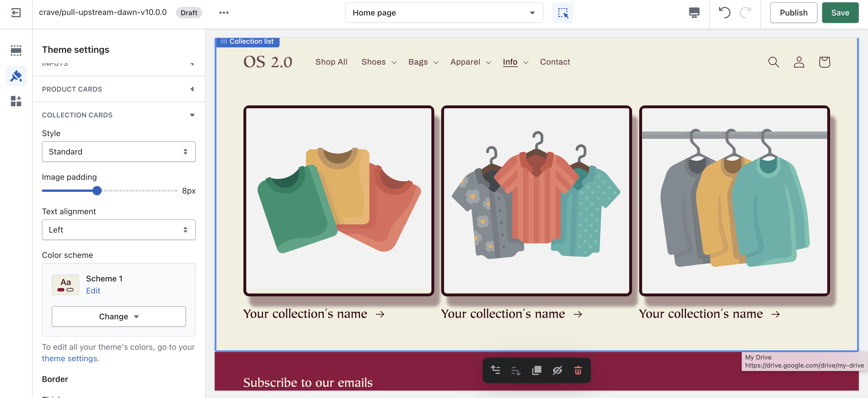
Task: Undo the last change
Action: pyautogui.click(x=724, y=12)
